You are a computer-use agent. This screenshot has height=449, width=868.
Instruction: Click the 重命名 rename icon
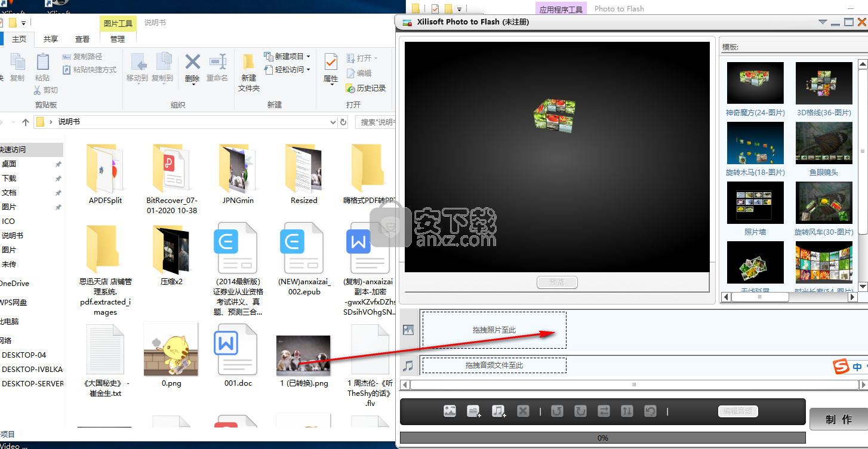click(x=217, y=62)
